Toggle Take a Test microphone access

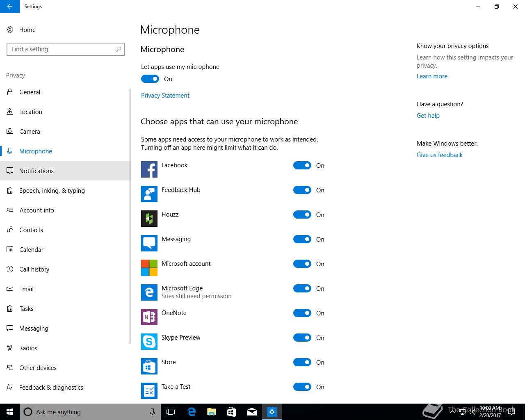[302, 387]
